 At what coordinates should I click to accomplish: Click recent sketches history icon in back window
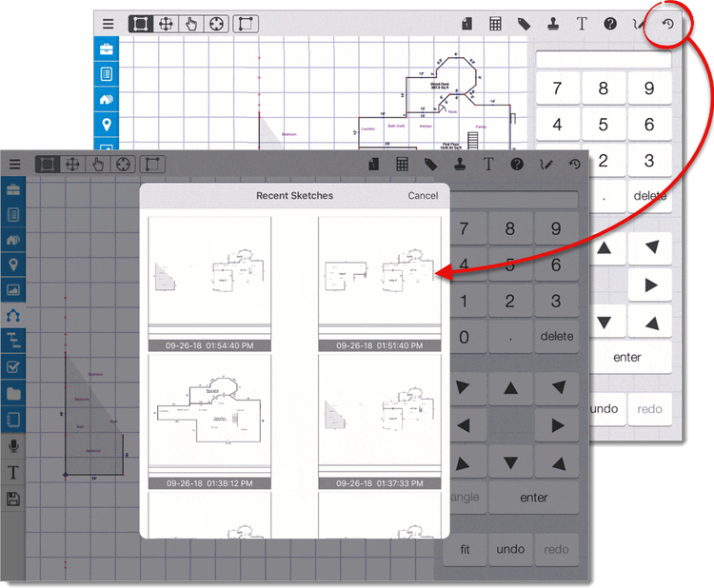coord(667,24)
